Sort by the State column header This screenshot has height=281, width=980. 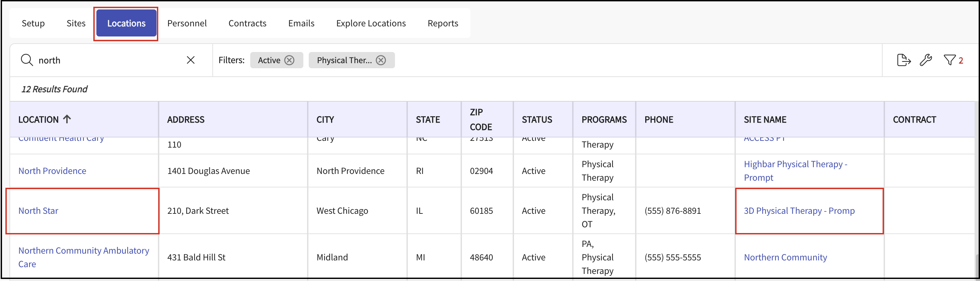pyautogui.click(x=427, y=119)
